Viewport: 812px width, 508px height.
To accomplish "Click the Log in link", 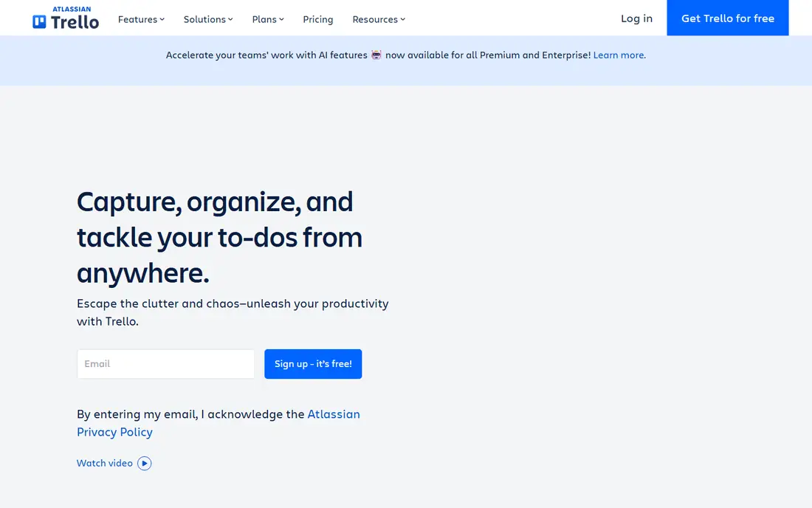I will click(636, 18).
